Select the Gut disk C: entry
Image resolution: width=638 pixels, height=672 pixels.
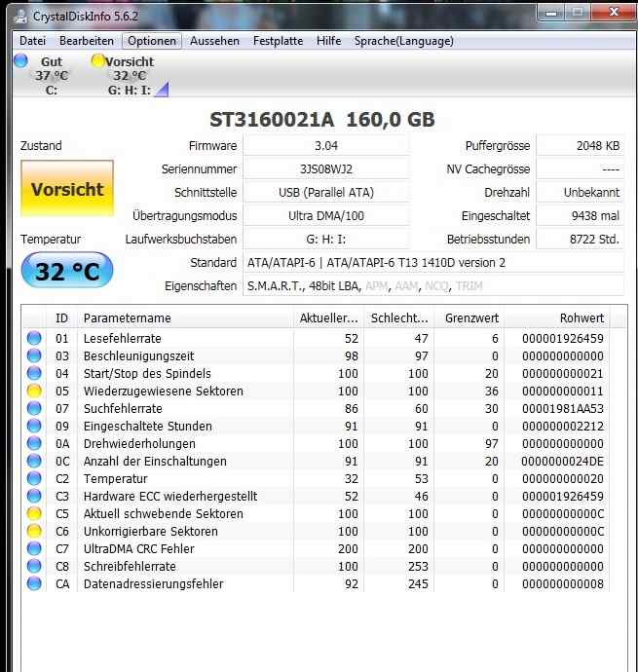pyautogui.click(x=52, y=76)
